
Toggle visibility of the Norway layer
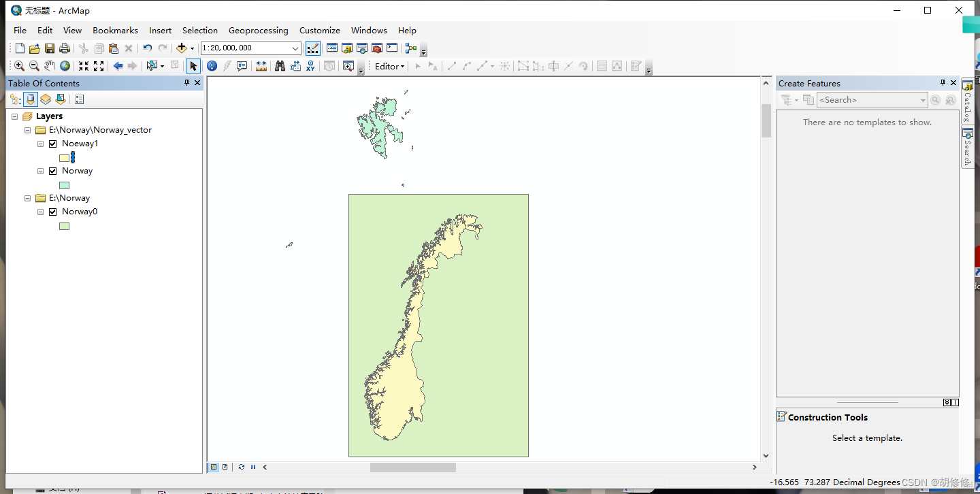[x=53, y=171]
